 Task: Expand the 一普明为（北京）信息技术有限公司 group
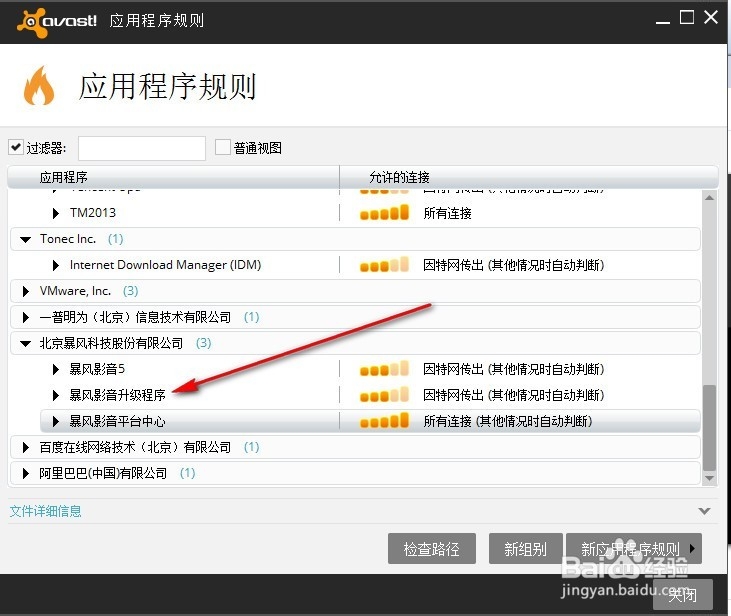pyautogui.click(x=26, y=318)
